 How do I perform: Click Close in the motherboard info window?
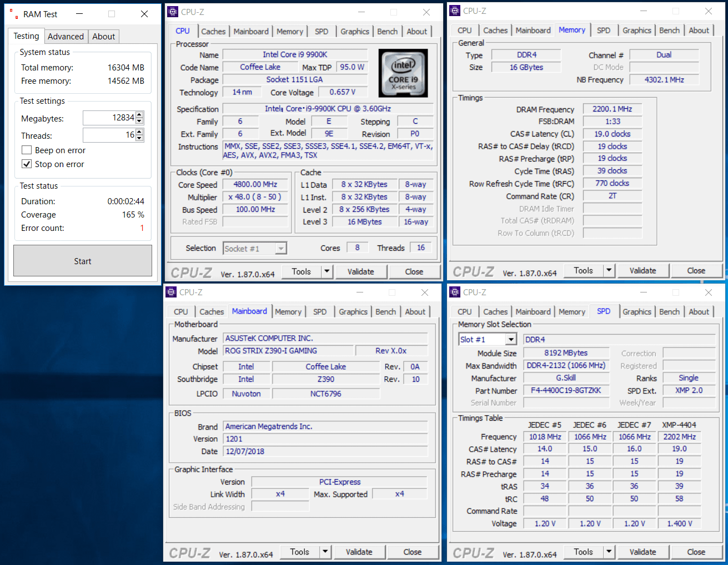pyautogui.click(x=412, y=552)
